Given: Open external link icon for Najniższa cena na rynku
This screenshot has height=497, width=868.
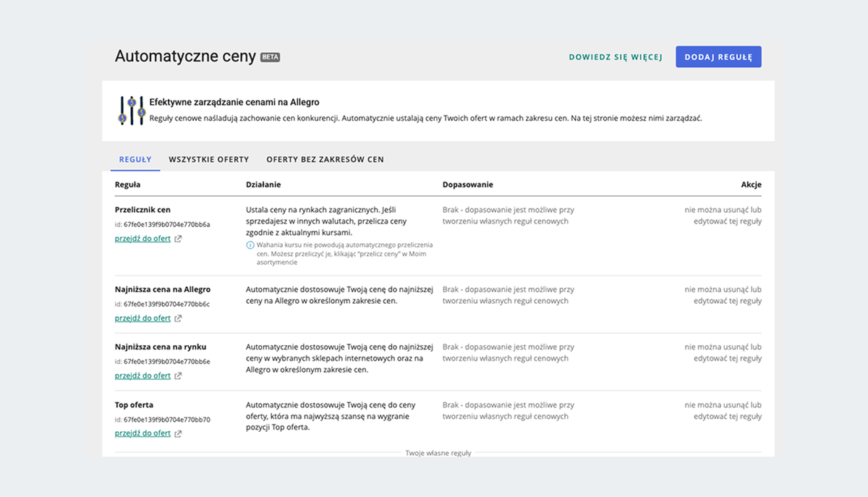Looking at the screenshot, I should point(178,376).
